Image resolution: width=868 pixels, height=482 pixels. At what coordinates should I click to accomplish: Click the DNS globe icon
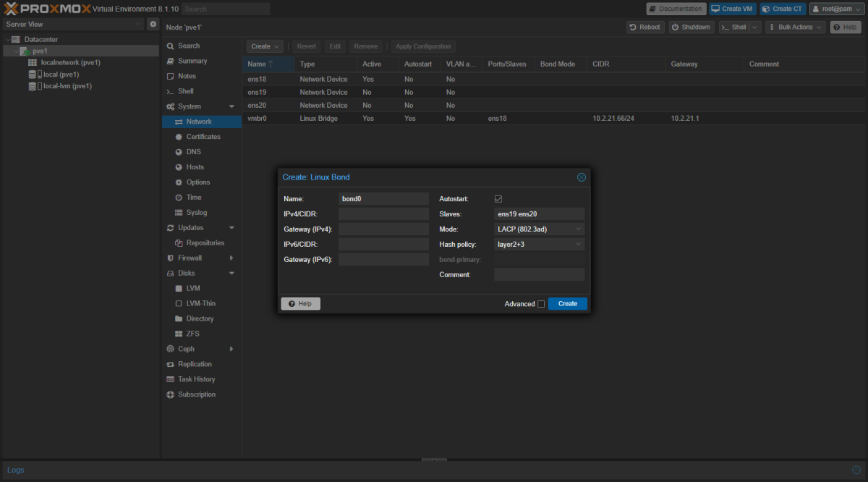(x=179, y=152)
